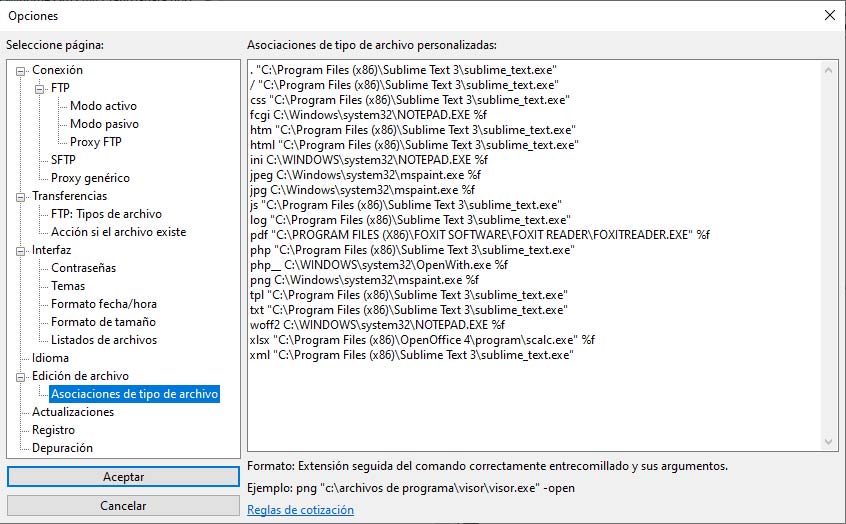Click the scrollbar down arrow in associations box
The width and height of the screenshot is (846, 524).
coord(828,442)
